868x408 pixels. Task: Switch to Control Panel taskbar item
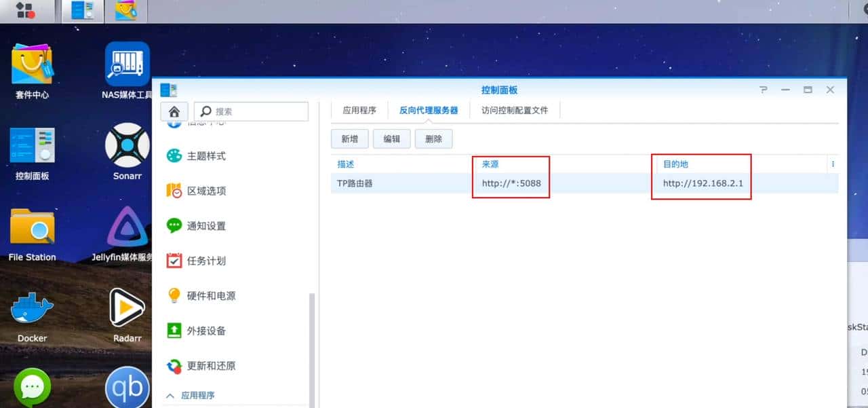click(83, 11)
